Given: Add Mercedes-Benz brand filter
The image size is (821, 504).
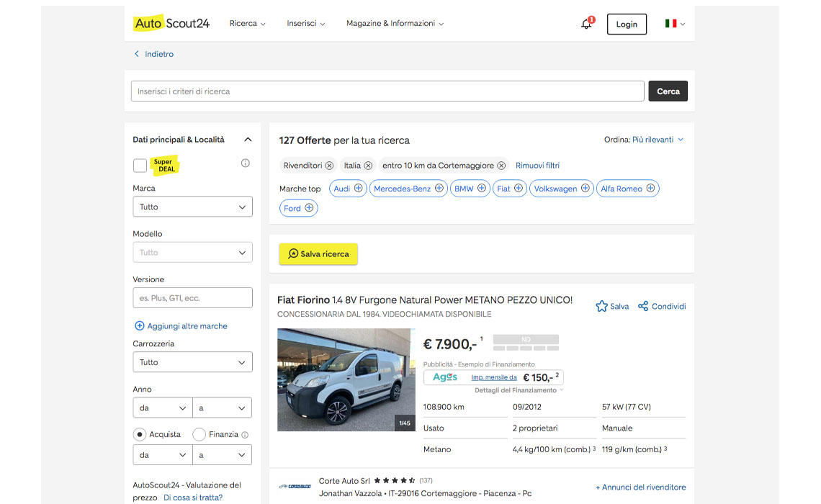Looking at the screenshot, I should coord(408,189).
